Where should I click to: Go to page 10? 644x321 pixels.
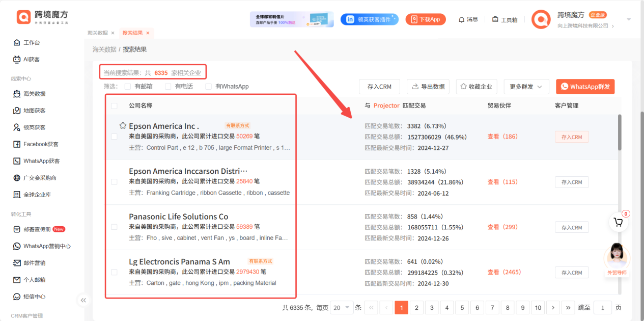tap(538, 308)
